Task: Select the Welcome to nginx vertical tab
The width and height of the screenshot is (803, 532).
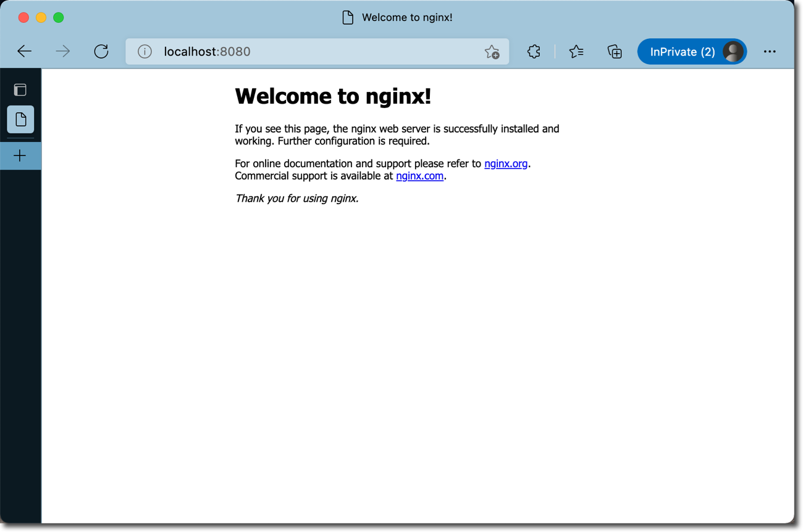Action: pos(20,120)
